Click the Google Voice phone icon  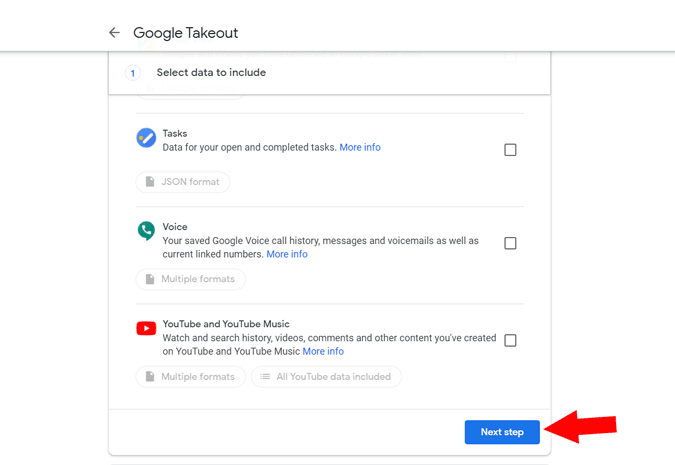coord(146,231)
